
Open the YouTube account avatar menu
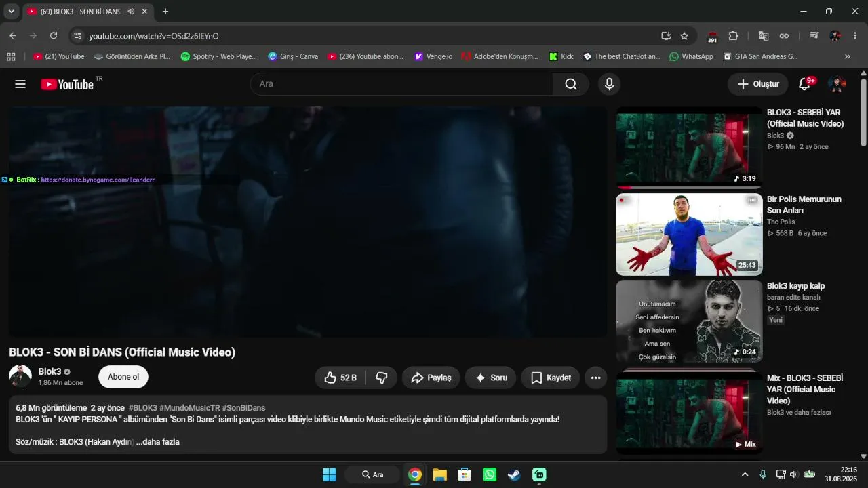point(837,84)
